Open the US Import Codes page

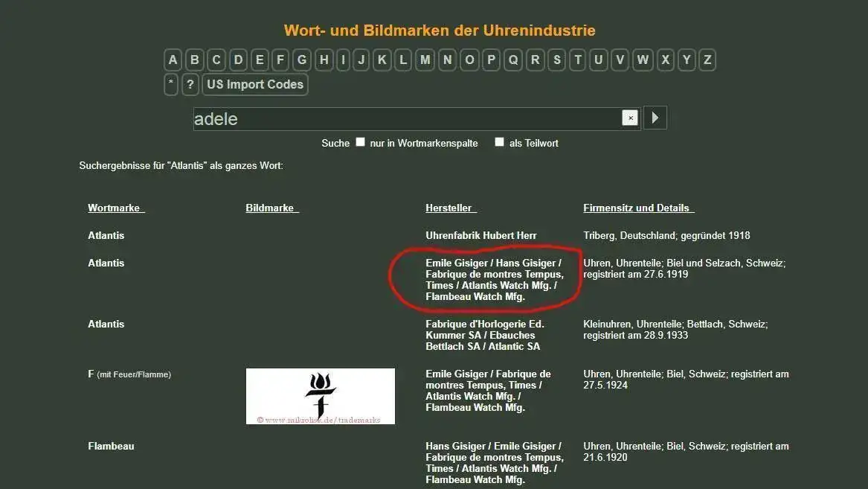tap(254, 84)
